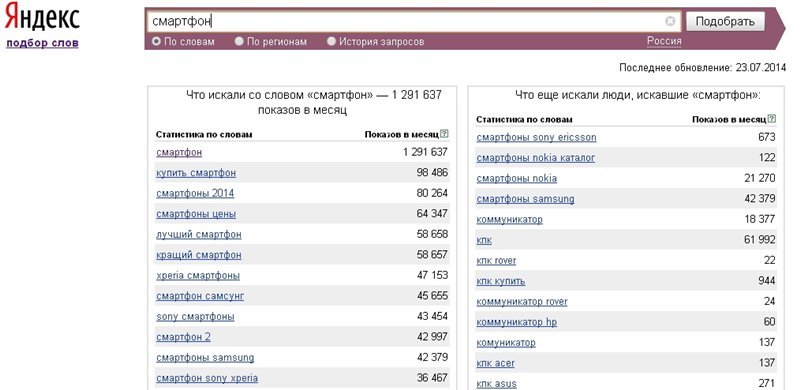
Task: Open the подбор слов link under logo
Action: pos(42,43)
